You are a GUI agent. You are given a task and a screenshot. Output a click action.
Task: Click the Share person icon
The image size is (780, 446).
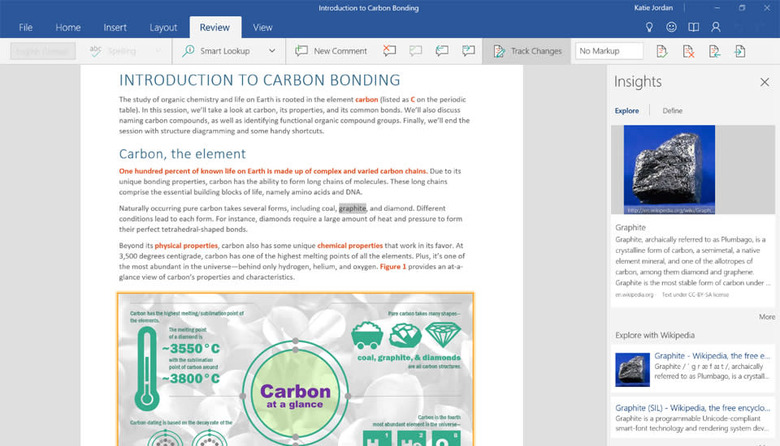pos(716,27)
